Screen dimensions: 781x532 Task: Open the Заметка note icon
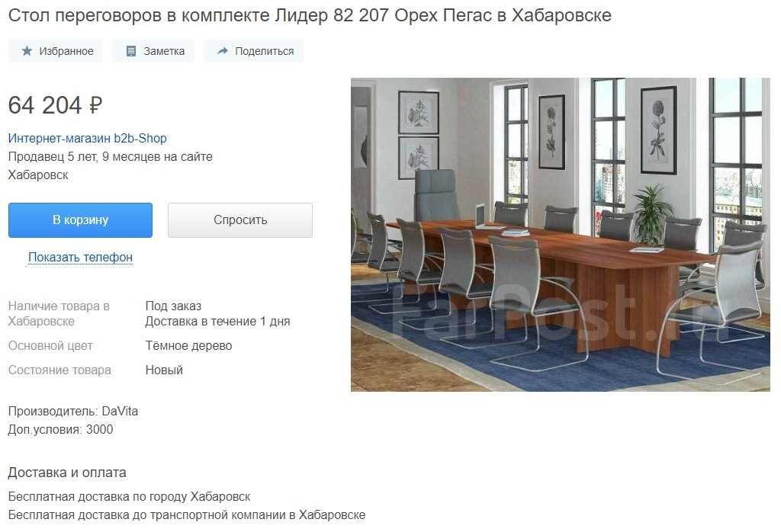pos(131,51)
